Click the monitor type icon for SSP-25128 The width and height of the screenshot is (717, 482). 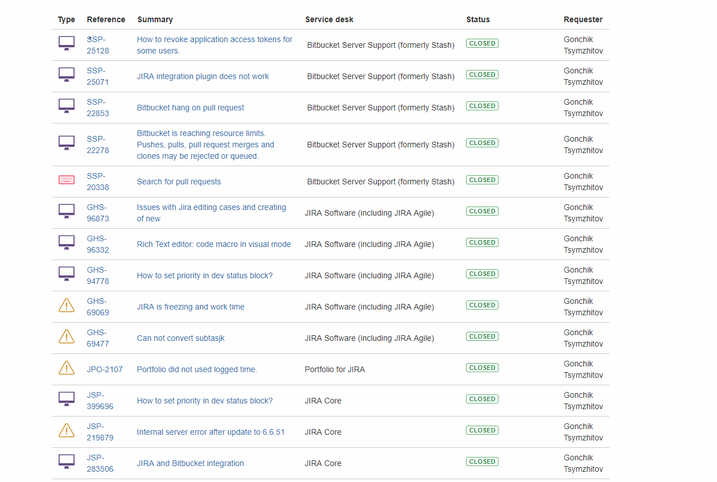67,44
